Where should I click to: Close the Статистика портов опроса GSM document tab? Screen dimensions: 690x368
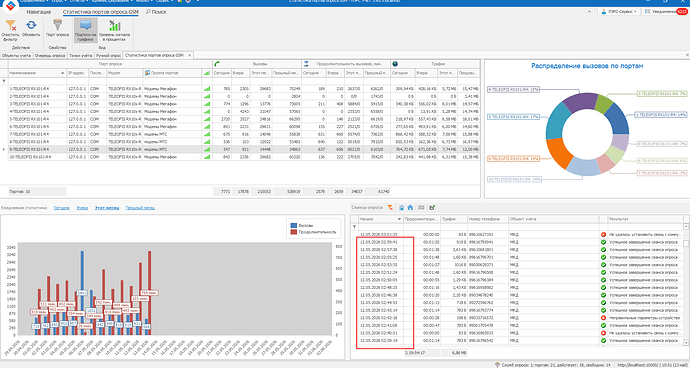click(190, 55)
